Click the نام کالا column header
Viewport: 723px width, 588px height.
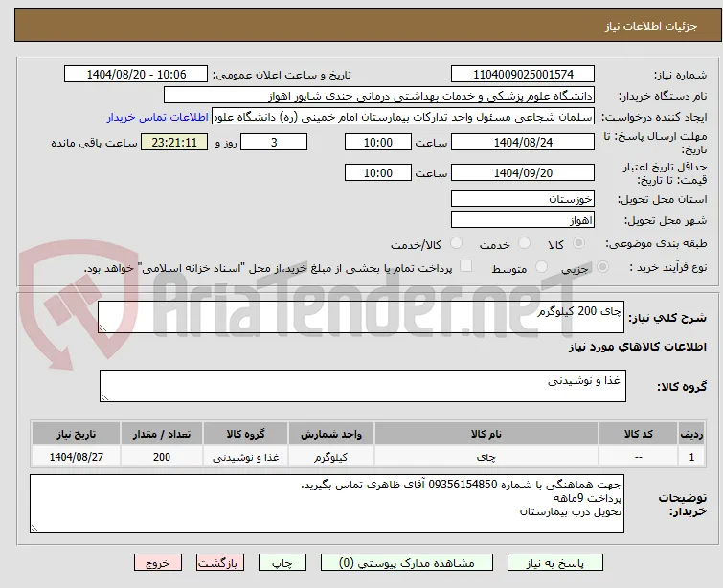(x=486, y=434)
